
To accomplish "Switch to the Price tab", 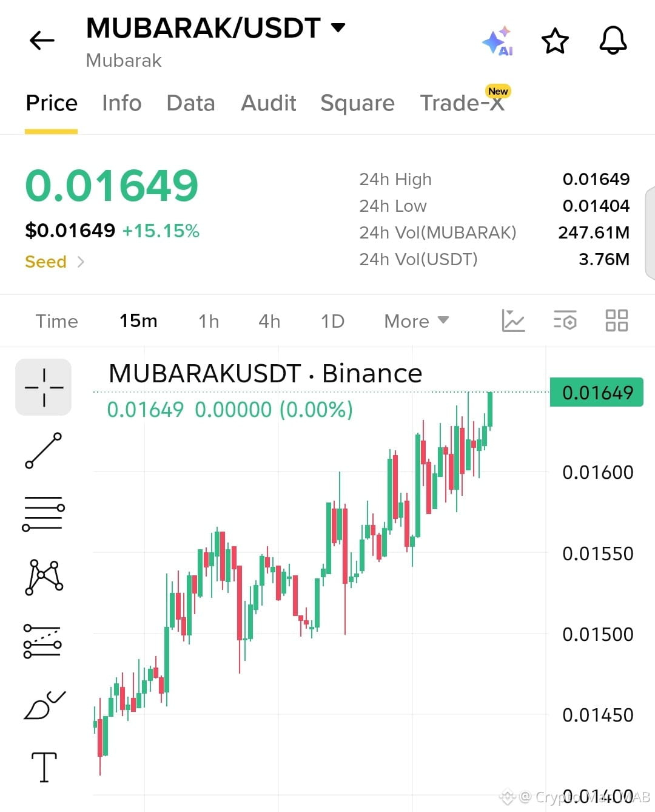I will (x=52, y=103).
